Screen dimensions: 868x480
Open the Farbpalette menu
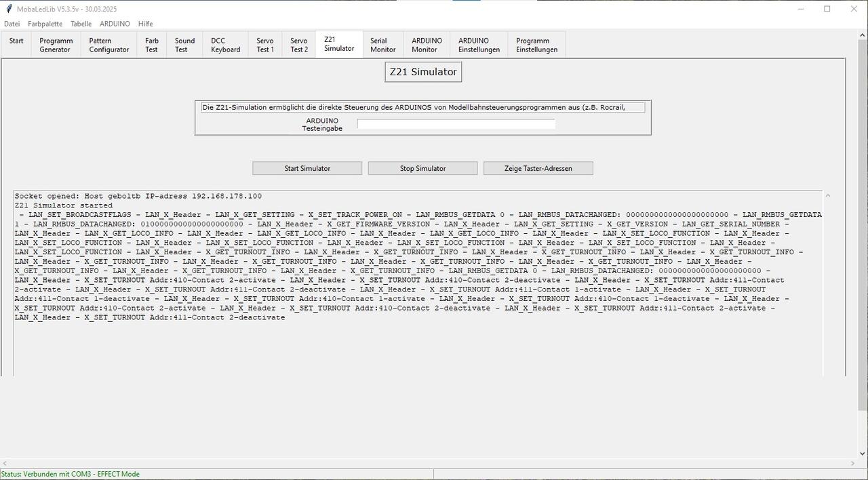[45, 24]
